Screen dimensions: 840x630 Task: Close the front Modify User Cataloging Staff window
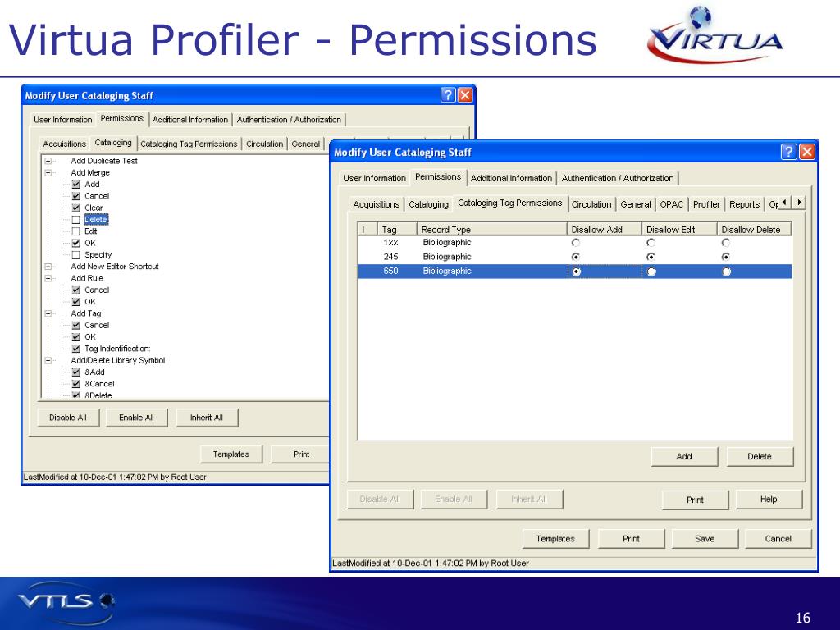coord(807,152)
